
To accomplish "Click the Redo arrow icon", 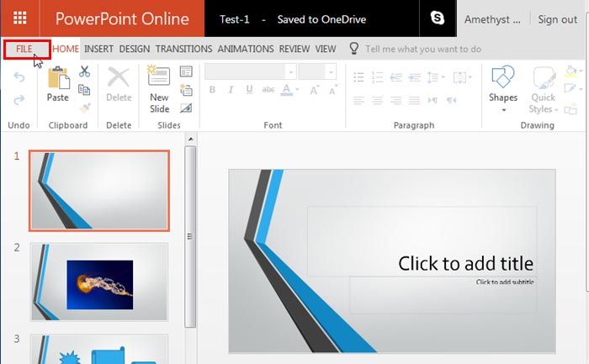I will [x=19, y=100].
